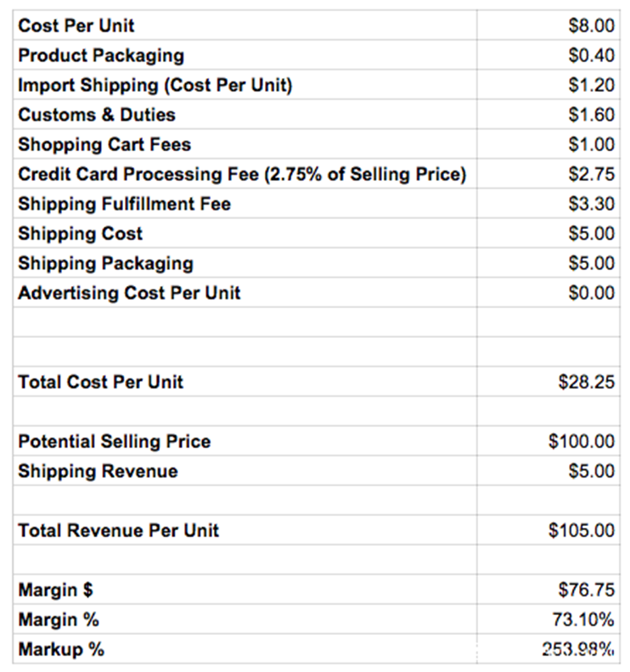Select Credit Card Processing Fee label cell
Image resolution: width=630 pixels, height=672 pixels.
click(242, 174)
